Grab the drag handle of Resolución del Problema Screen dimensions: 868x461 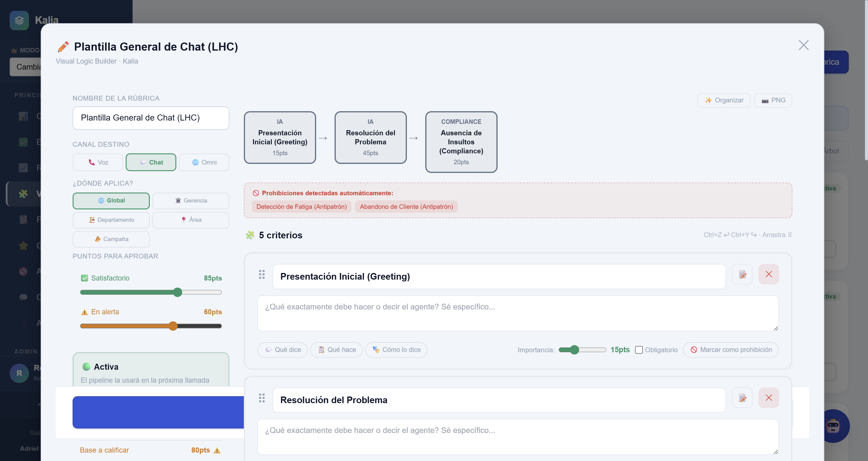pyautogui.click(x=262, y=398)
